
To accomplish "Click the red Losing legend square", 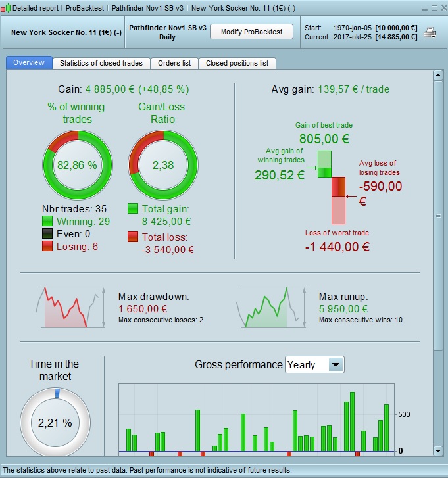I will pyautogui.click(x=47, y=247).
